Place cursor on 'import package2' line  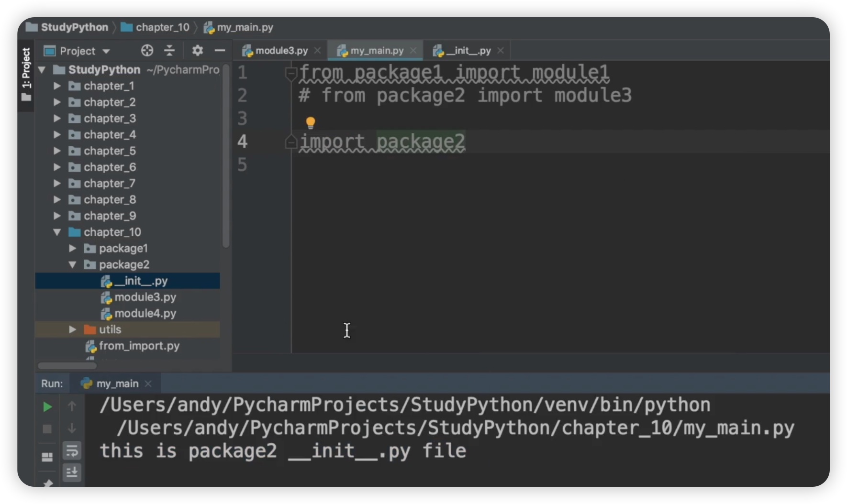pos(382,142)
